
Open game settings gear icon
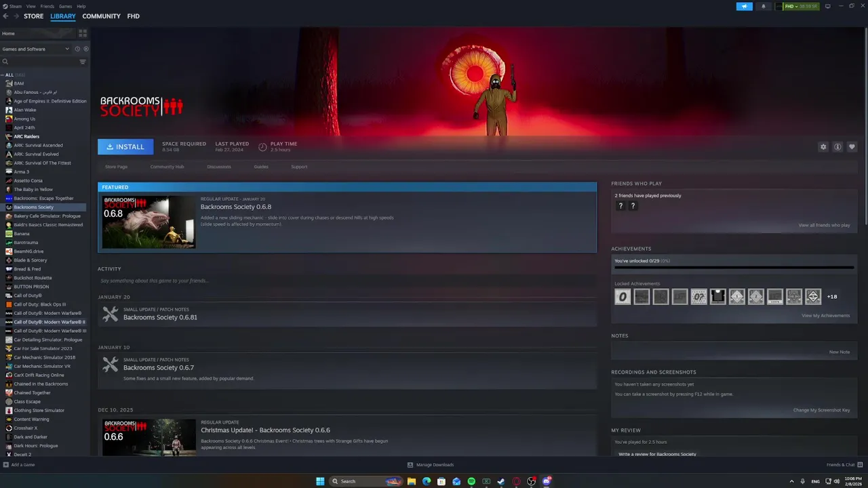click(823, 146)
